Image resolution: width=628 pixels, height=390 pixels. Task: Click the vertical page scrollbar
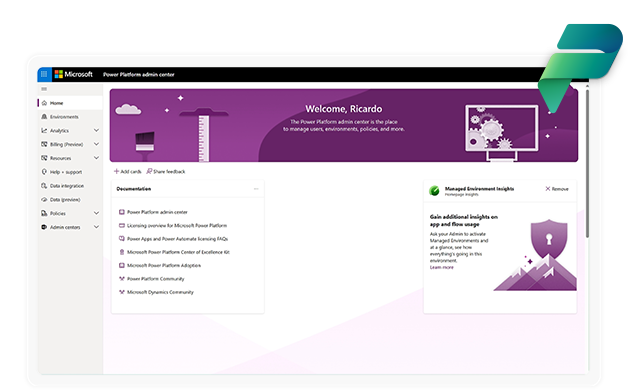tap(587, 164)
